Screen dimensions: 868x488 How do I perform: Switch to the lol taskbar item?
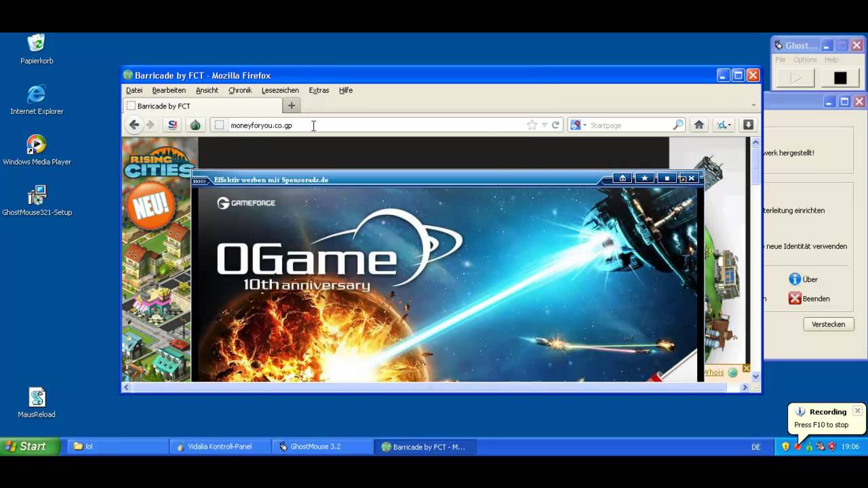point(118,447)
